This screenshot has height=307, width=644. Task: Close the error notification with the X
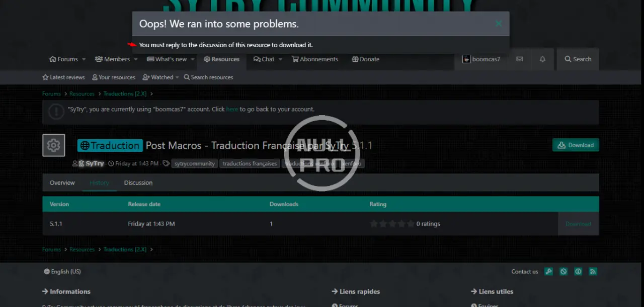tap(498, 24)
